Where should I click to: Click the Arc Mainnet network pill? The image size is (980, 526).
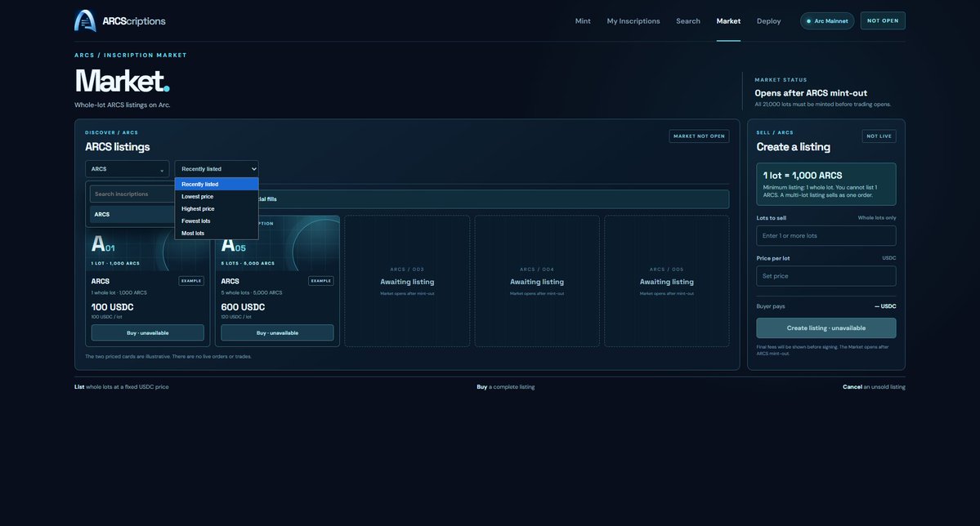pyautogui.click(x=827, y=21)
